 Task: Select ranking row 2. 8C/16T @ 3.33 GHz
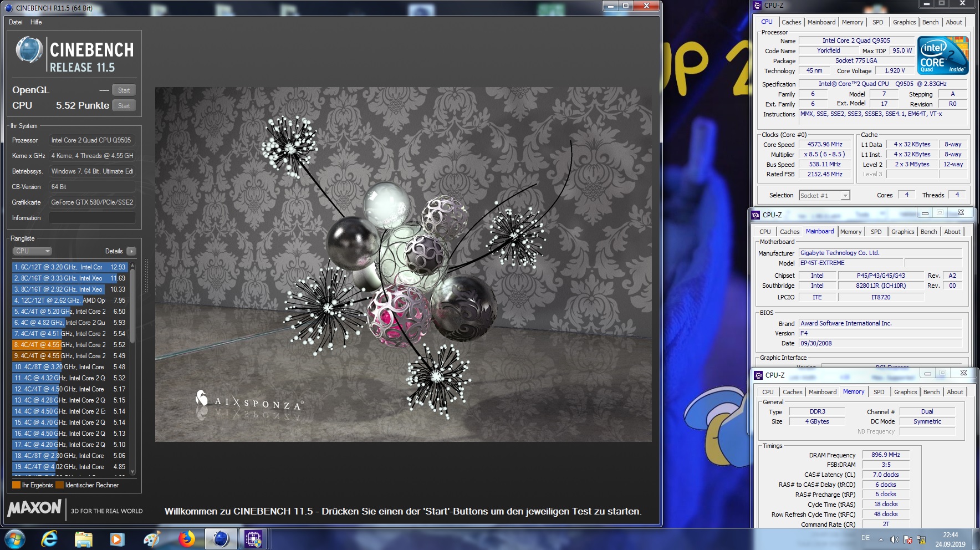[x=70, y=278]
